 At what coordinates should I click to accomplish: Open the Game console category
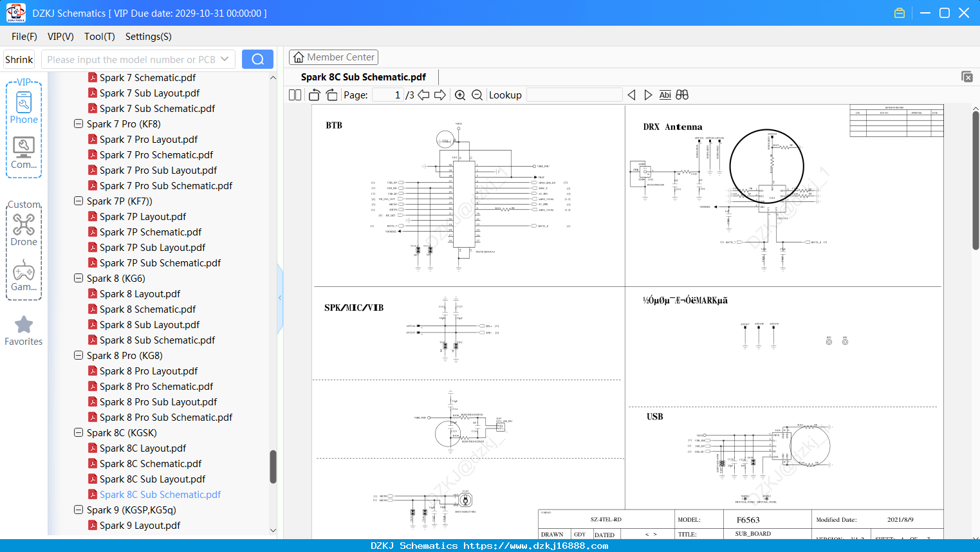click(x=24, y=275)
